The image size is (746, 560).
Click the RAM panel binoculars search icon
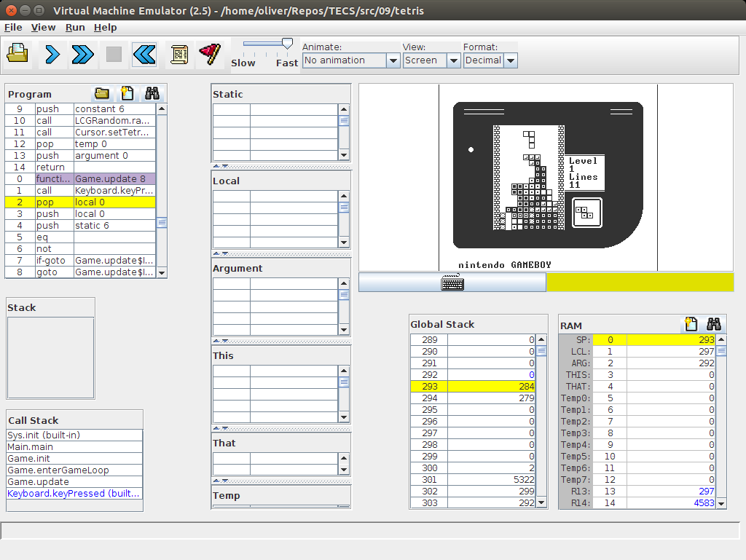[714, 324]
